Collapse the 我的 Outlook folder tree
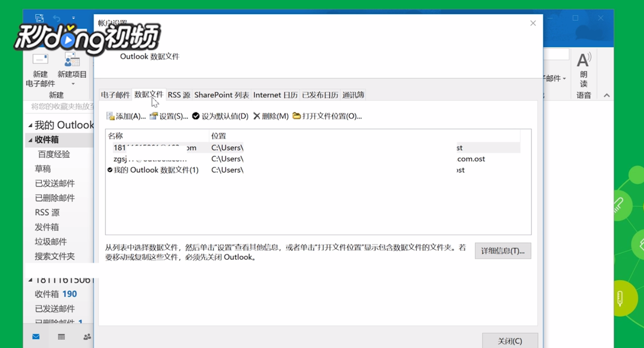The height and width of the screenshot is (348, 644). pos(30,125)
